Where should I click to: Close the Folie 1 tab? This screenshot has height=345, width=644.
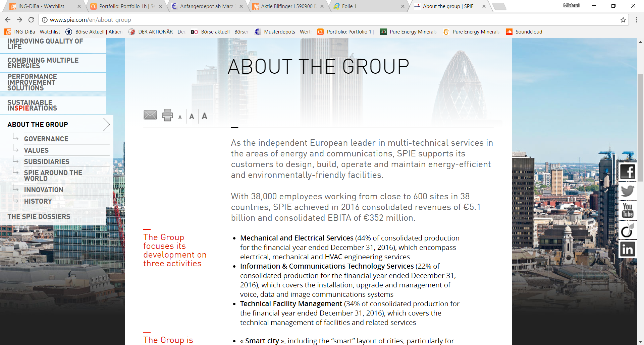(403, 6)
